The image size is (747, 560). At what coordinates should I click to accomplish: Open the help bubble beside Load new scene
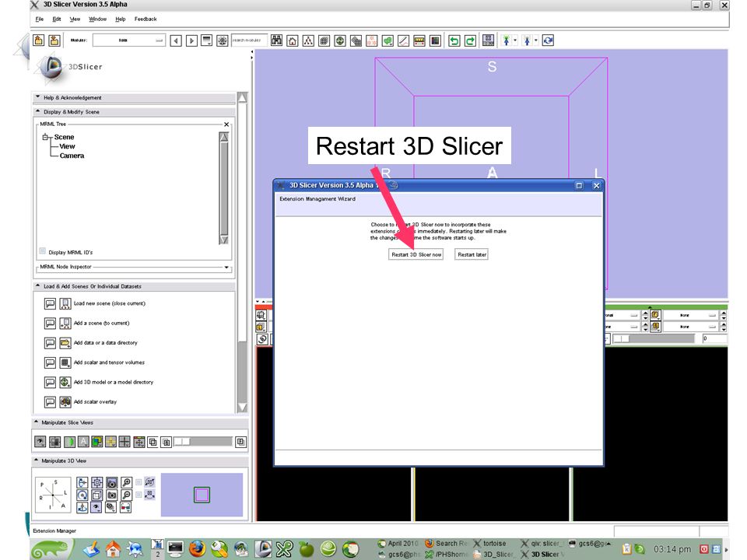(x=50, y=303)
